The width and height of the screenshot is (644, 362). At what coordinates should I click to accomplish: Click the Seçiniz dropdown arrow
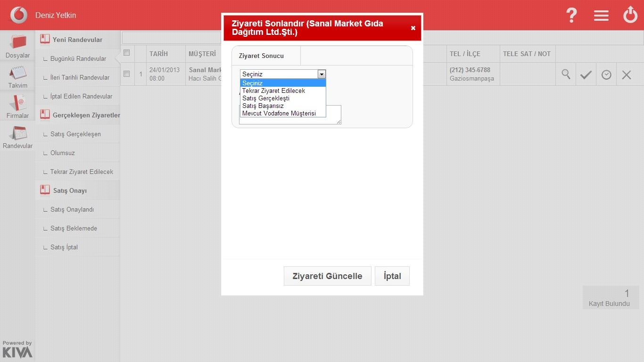pos(322,74)
